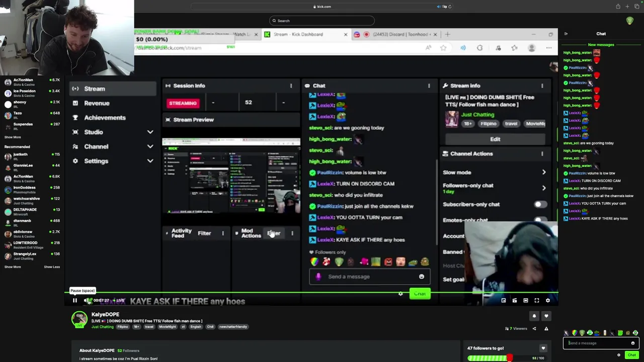Viewport: 644px width, 362px height.
Task: Click the notification bell for KalyeDOPE
Action: [x=534, y=316]
